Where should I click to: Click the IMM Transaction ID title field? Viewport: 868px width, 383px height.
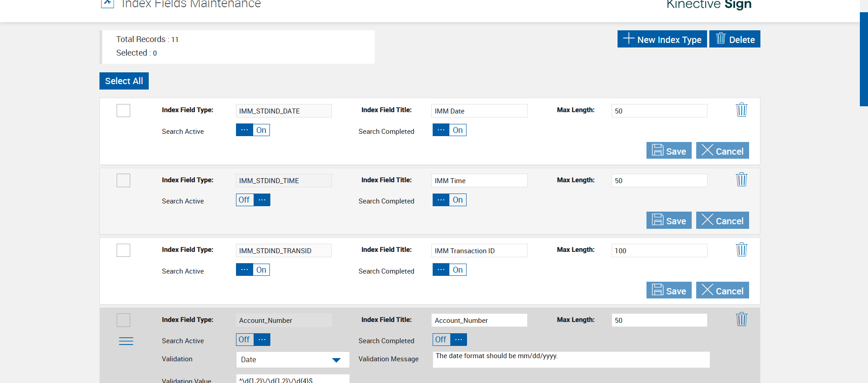pyautogui.click(x=479, y=251)
